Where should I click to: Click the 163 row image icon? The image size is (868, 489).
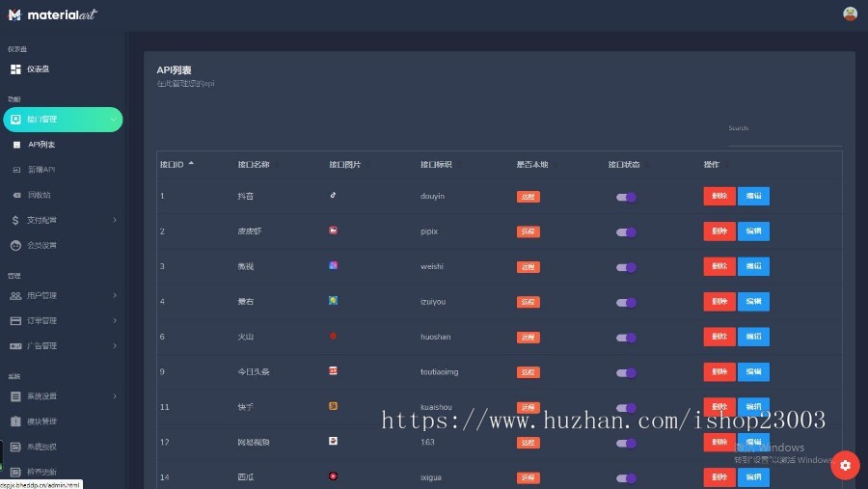pos(333,442)
